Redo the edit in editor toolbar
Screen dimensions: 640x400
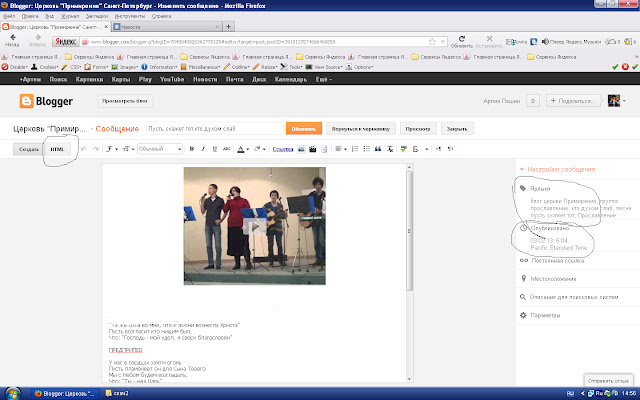pyautogui.click(x=96, y=149)
